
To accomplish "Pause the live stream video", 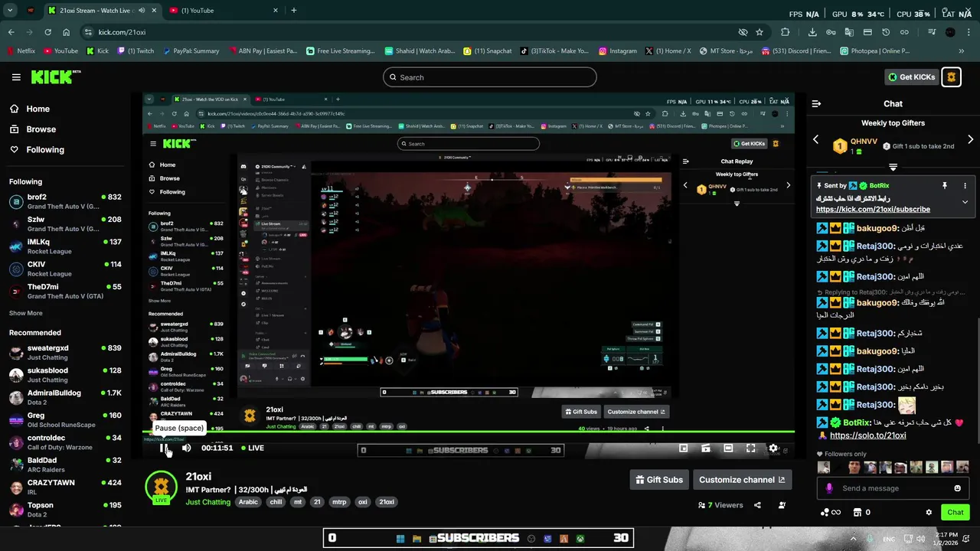I will (x=162, y=448).
